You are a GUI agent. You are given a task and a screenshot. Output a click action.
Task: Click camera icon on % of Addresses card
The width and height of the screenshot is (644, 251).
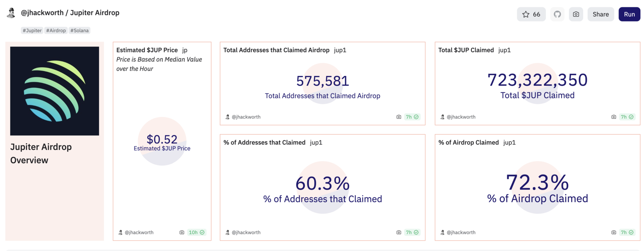pyautogui.click(x=399, y=232)
